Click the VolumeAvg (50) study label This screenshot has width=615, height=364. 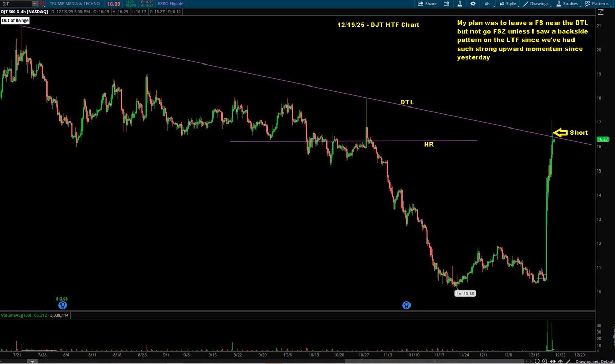tap(15, 316)
